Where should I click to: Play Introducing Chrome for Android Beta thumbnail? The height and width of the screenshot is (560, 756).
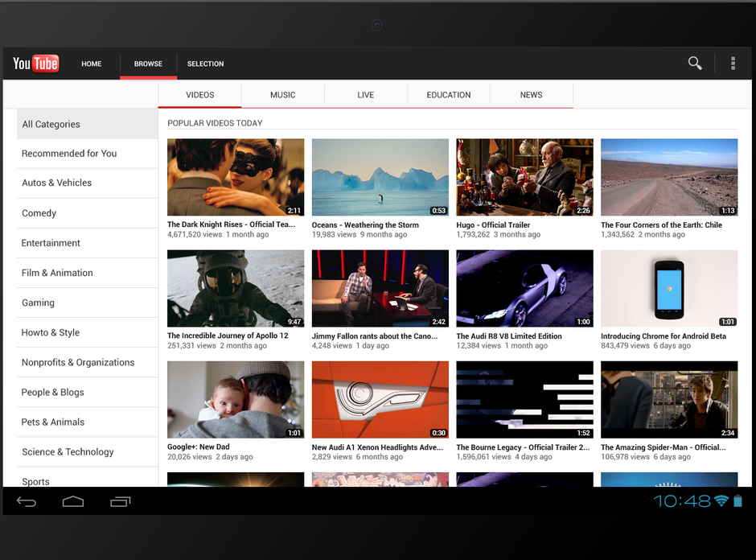[x=669, y=288]
